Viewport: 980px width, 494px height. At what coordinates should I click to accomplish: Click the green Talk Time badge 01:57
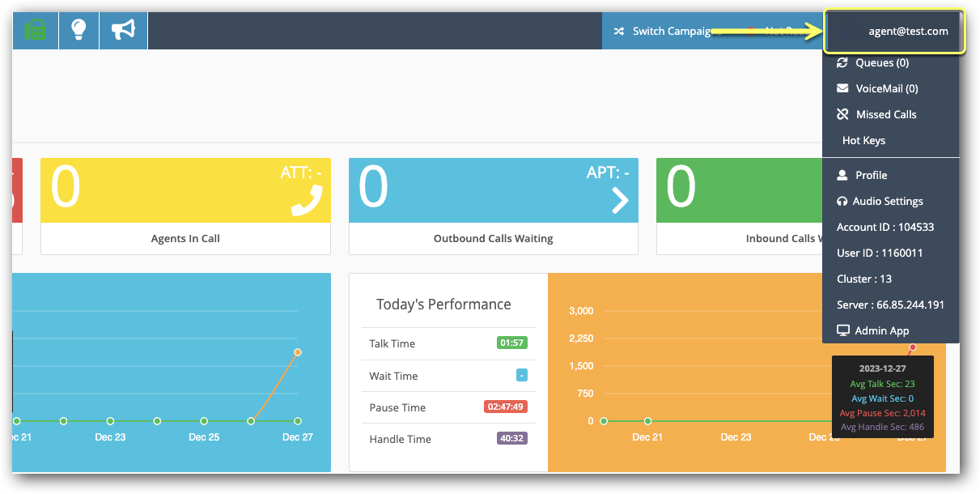511,343
